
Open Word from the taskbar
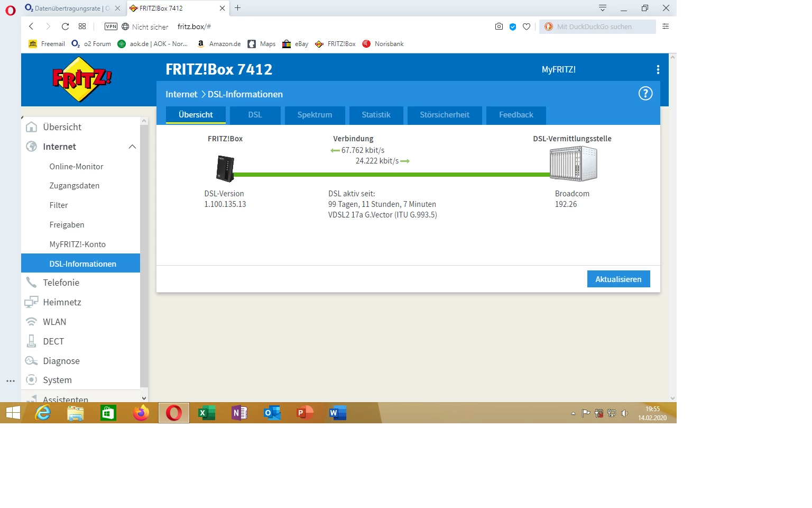337,413
